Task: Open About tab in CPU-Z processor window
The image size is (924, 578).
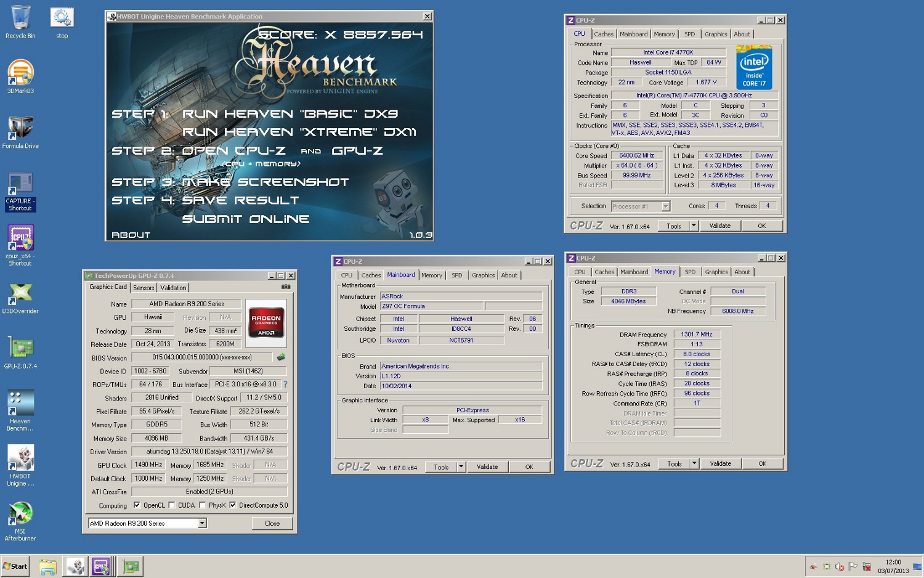Action: coord(742,35)
